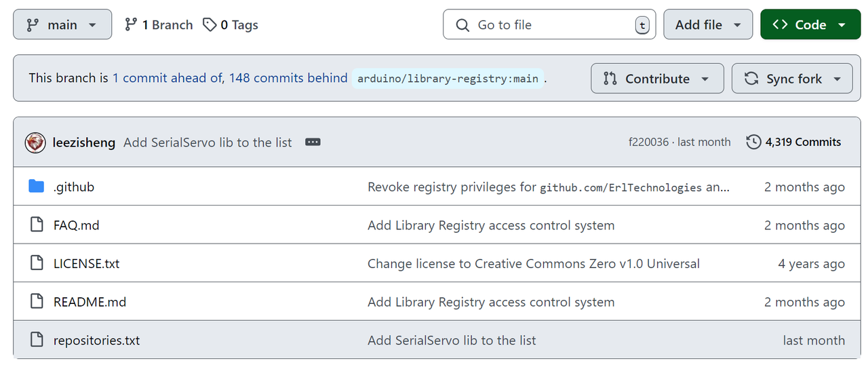Open the 148 commits behind link
Screen dimensions: 868x365
[x=288, y=78]
